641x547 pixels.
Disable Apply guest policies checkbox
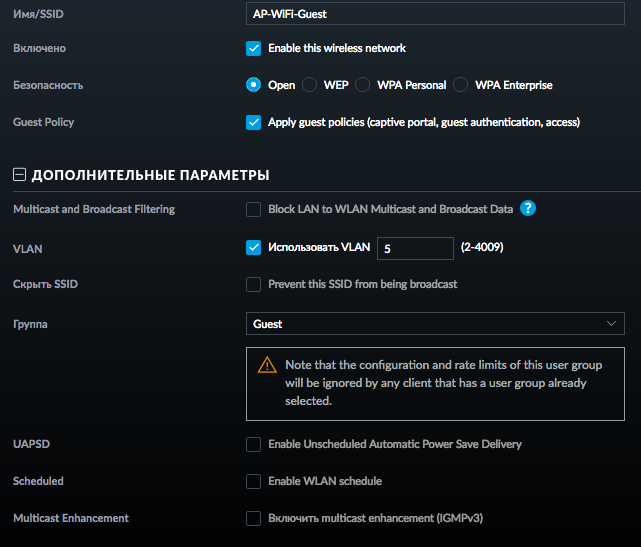pos(253,122)
